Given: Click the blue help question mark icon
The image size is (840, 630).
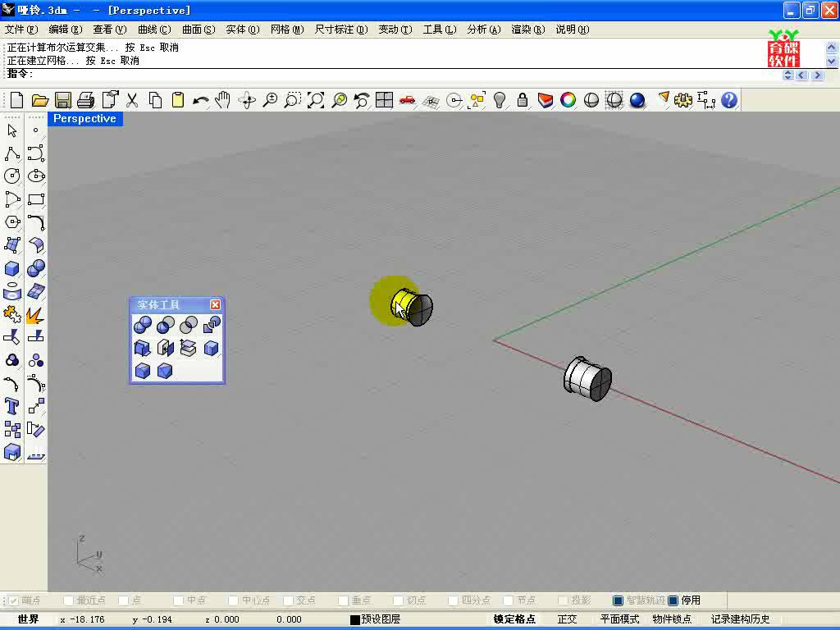Looking at the screenshot, I should (x=729, y=100).
